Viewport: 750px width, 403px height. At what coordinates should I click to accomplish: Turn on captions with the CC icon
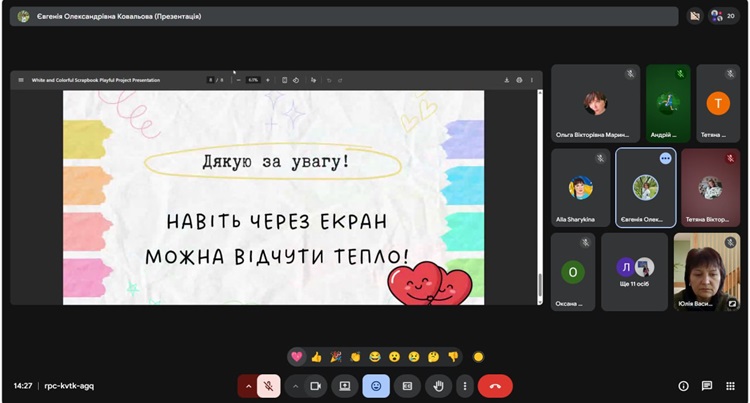[407, 386]
